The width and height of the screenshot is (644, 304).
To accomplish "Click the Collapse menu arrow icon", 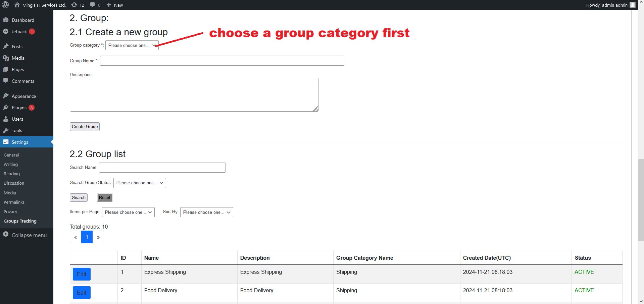I will (6, 235).
